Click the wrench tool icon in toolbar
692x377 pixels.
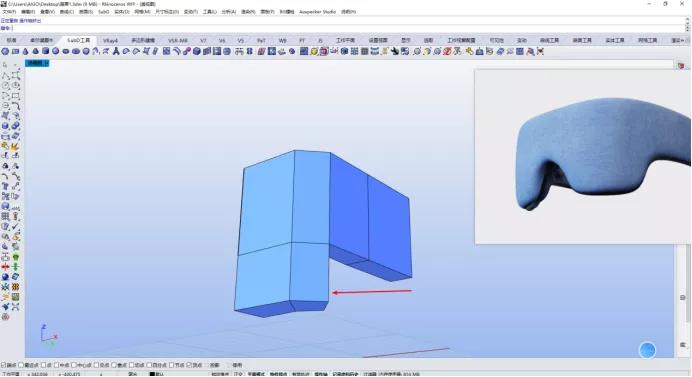click(x=395, y=51)
